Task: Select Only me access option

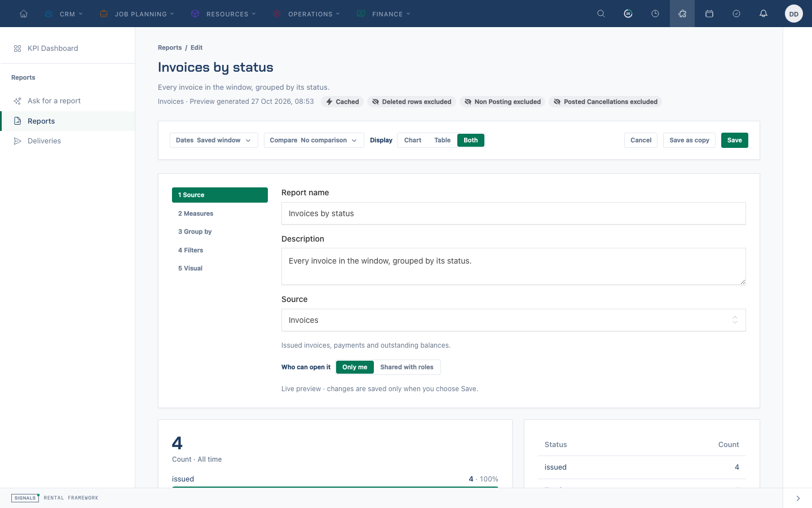Action: [x=355, y=367]
